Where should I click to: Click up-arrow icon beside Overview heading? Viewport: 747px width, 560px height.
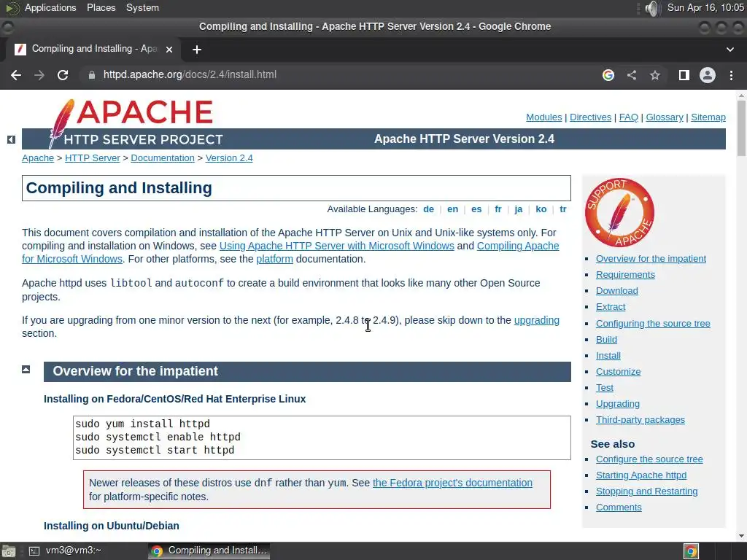[x=26, y=370]
